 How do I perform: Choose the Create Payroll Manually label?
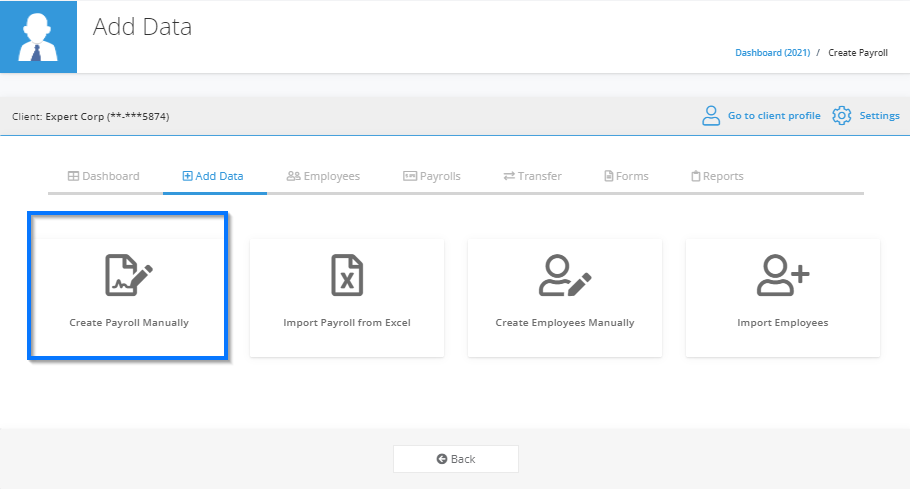click(x=129, y=323)
